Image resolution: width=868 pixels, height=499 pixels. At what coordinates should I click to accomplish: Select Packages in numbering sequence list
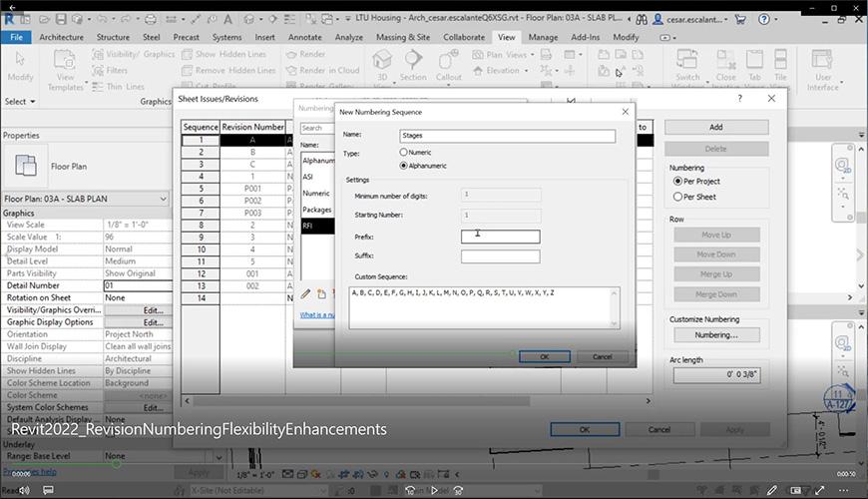click(x=317, y=210)
